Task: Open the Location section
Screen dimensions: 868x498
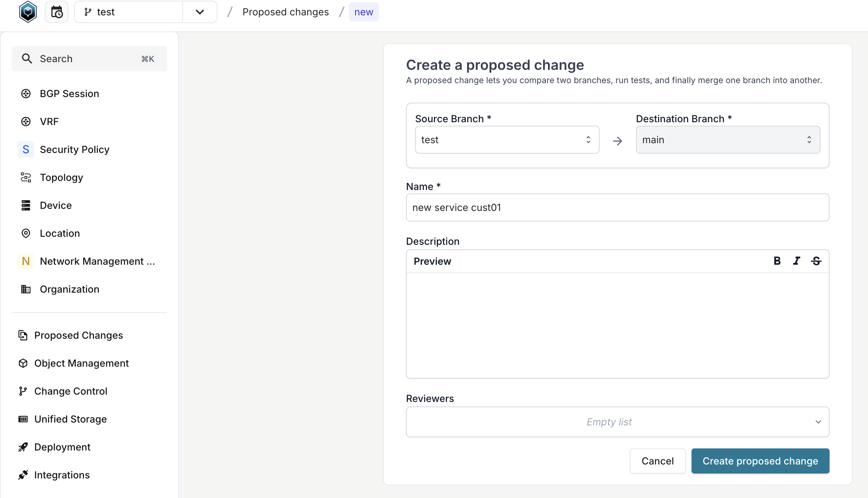Action: 60,233
